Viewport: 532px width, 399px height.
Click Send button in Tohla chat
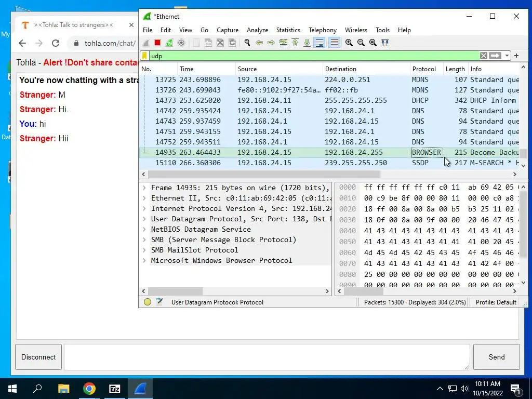point(496,357)
